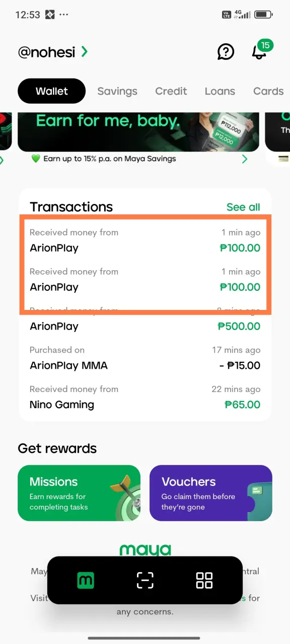Tap the battery icon in status bar
Image resolution: width=290 pixels, height=644 pixels.
pos(263,15)
